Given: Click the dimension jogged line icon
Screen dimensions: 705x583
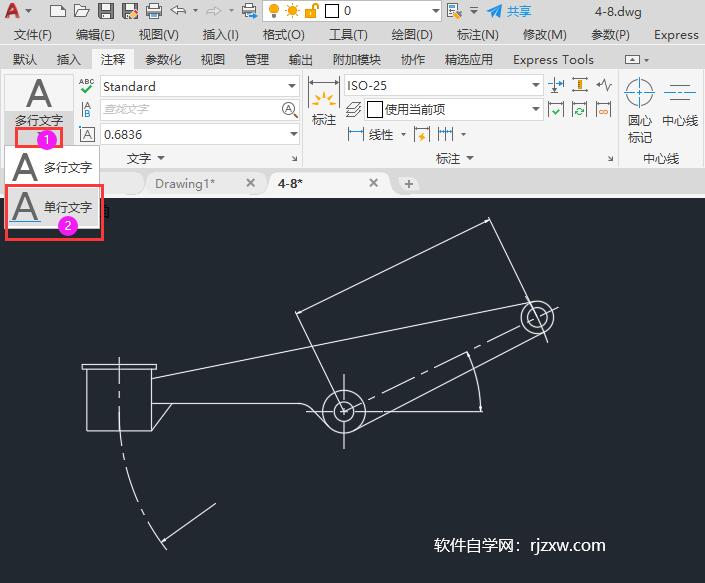Looking at the screenshot, I should click(604, 85).
